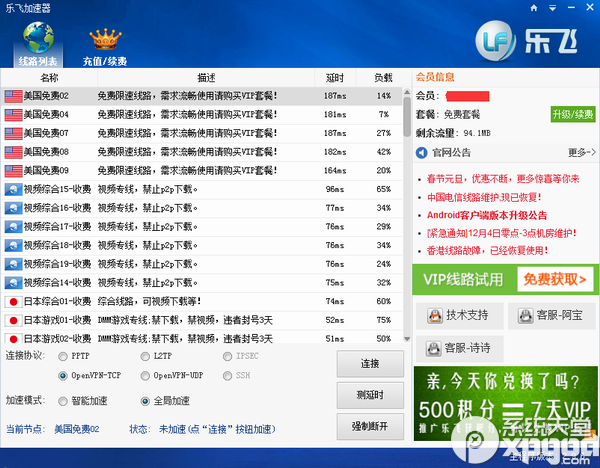The height and width of the screenshot is (468, 600).
Task: Click the Japan flag icon for 日本综合01-收费
Action: pyautogui.click(x=13, y=302)
